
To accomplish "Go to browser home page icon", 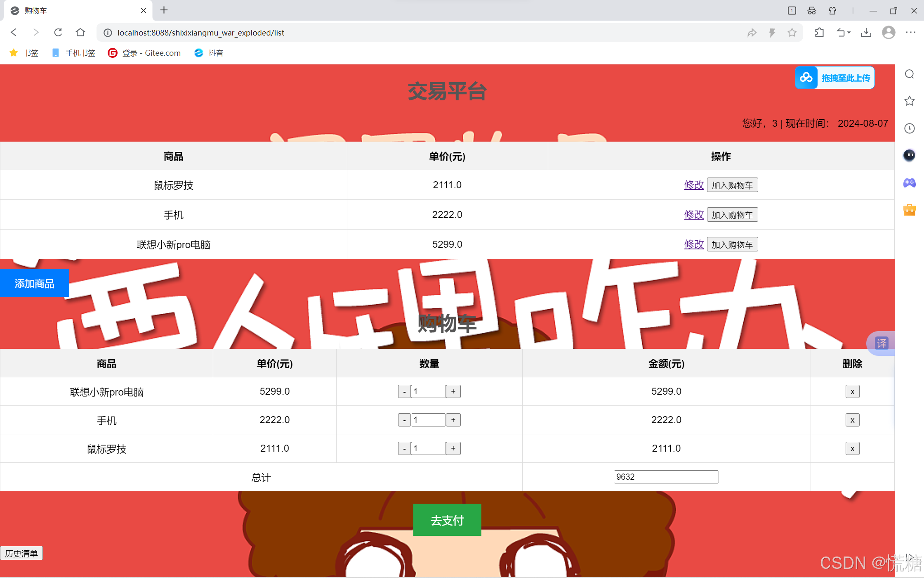I will click(80, 33).
